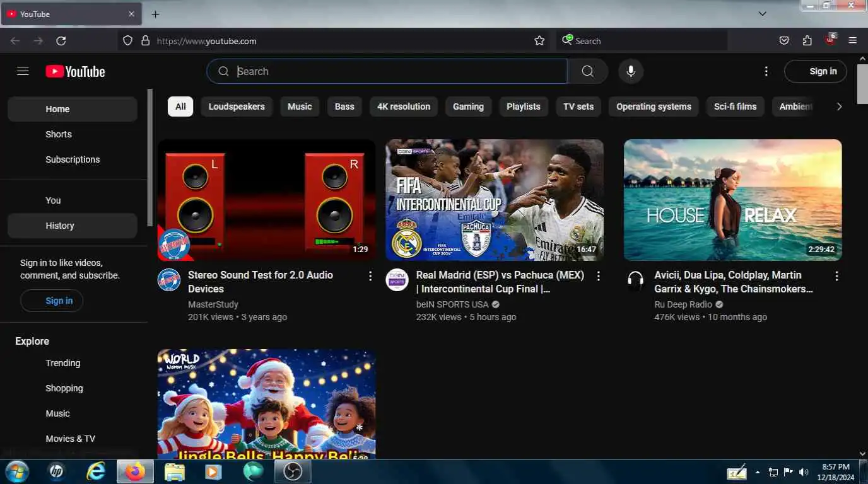Viewport: 868px width, 484px height.
Task: Select the Gaming filter chip
Action: tap(468, 107)
